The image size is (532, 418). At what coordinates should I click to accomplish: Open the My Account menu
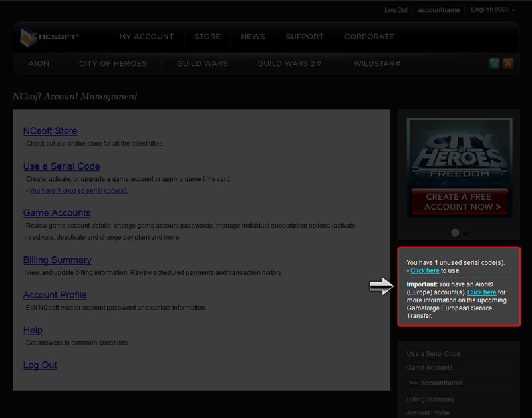(x=146, y=37)
